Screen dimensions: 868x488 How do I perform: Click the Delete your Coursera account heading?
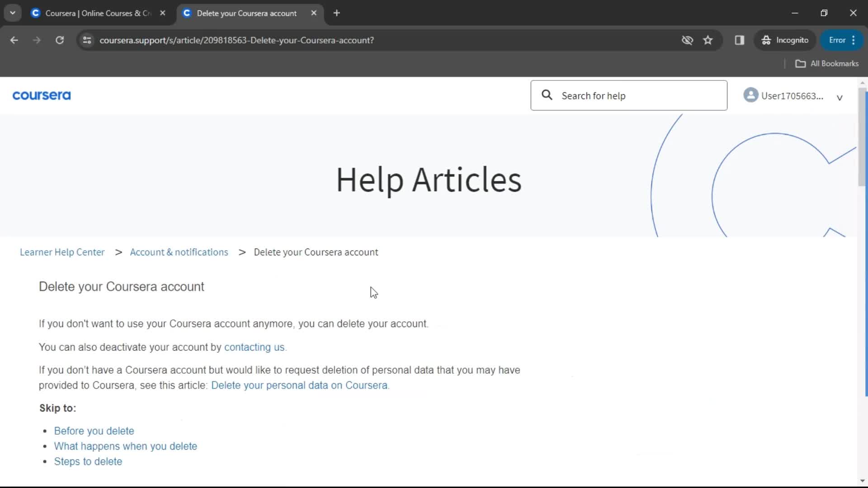[122, 287]
